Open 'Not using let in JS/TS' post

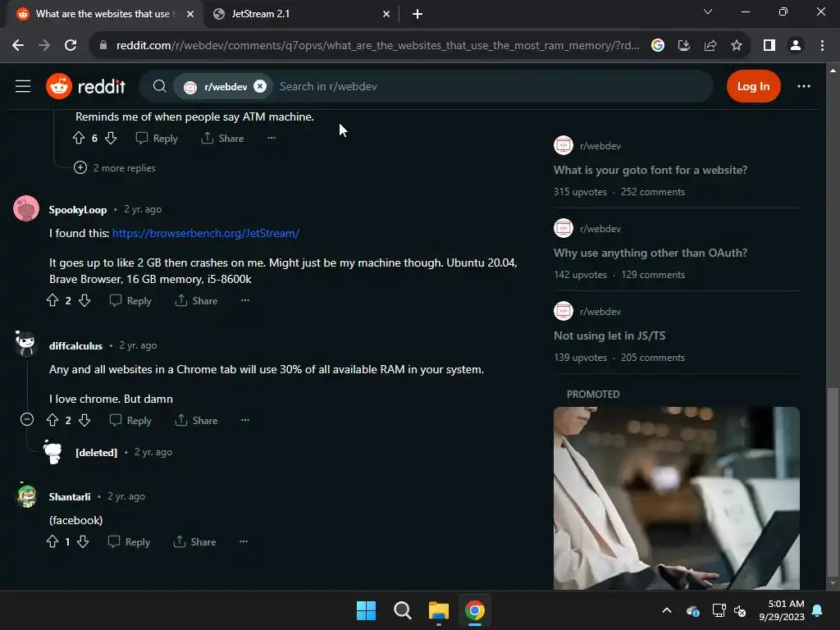(609, 336)
